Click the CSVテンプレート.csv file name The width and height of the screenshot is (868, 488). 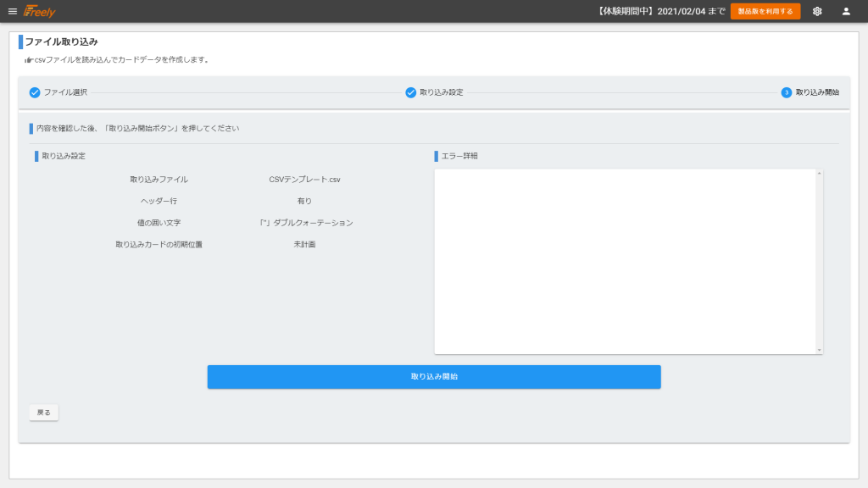click(x=304, y=180)
